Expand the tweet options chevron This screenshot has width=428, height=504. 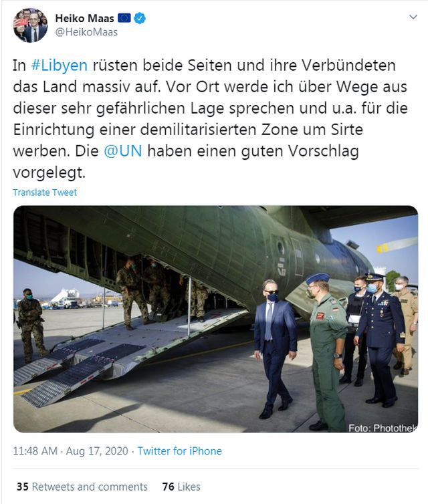pos(413,17)
